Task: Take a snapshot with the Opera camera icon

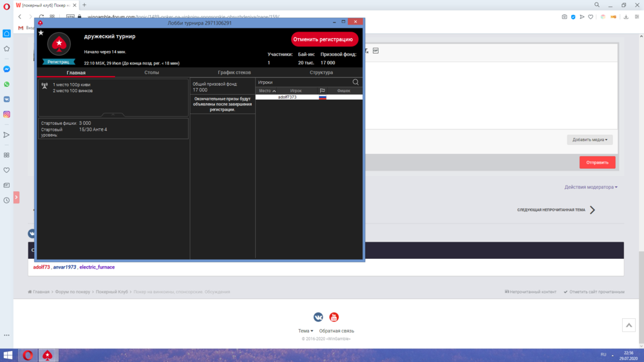Action: [564, 17]
